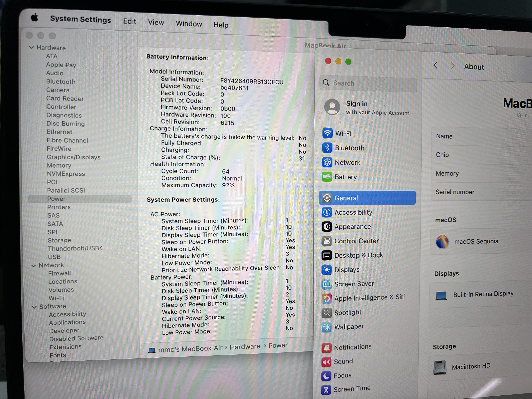Click the Screen Saver icon
Image resolution: width=532 pixels, height=399 pixels.
(327, 284)
